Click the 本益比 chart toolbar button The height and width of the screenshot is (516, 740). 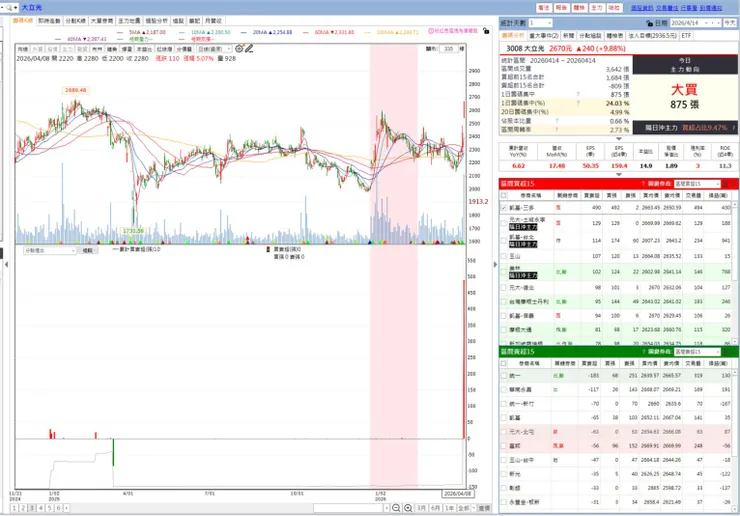(x=144, y=49)
